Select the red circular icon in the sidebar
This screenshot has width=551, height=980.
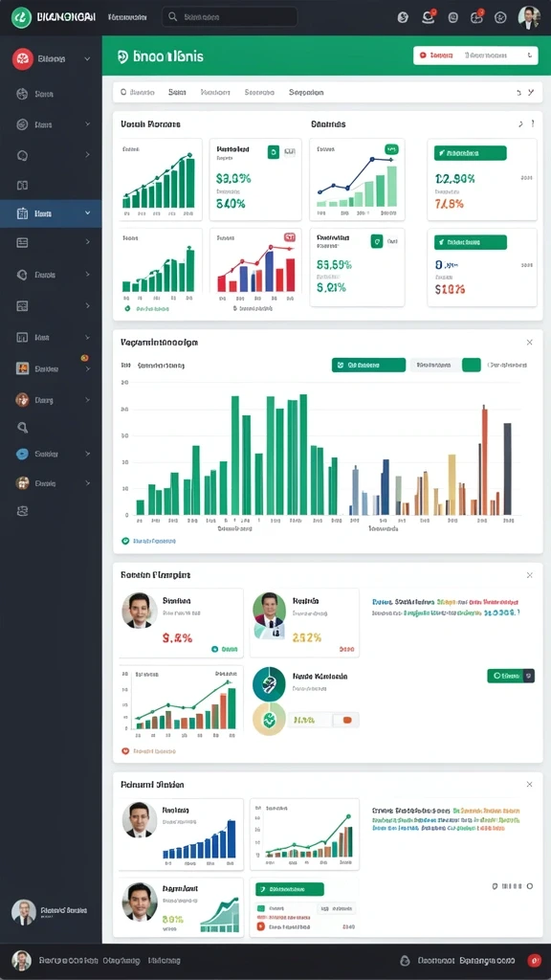[23, 58]
